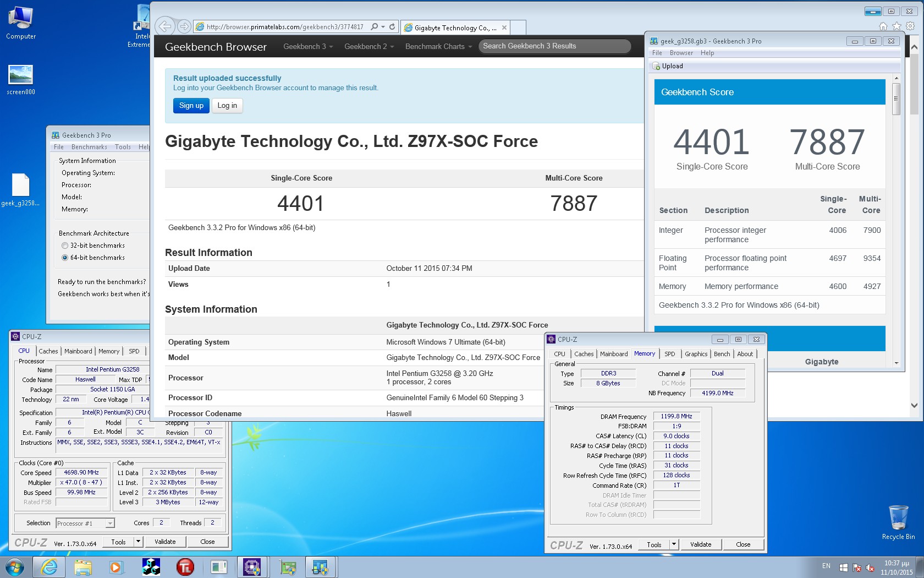Open File menu in Geekbench results window

(657, 53)
